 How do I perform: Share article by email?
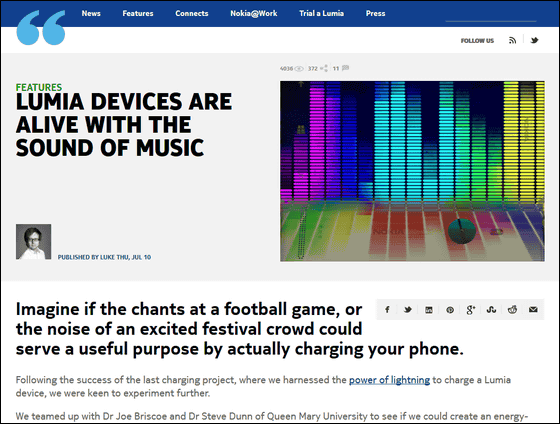(533, 310)
